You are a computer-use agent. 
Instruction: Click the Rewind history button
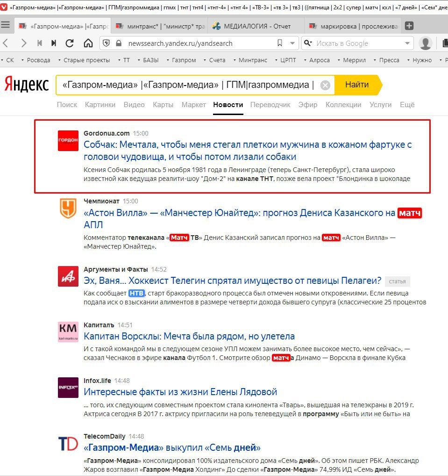(39, 43)
